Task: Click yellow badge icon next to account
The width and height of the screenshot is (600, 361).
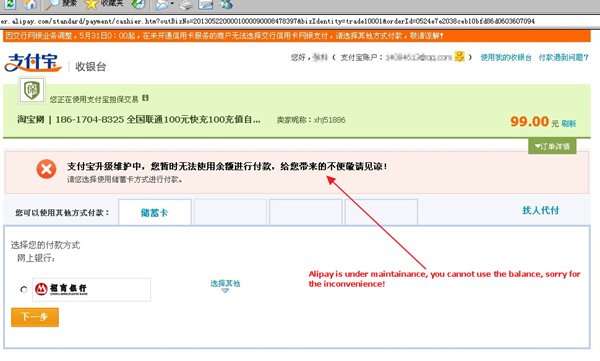Action: tap(459, 57)
